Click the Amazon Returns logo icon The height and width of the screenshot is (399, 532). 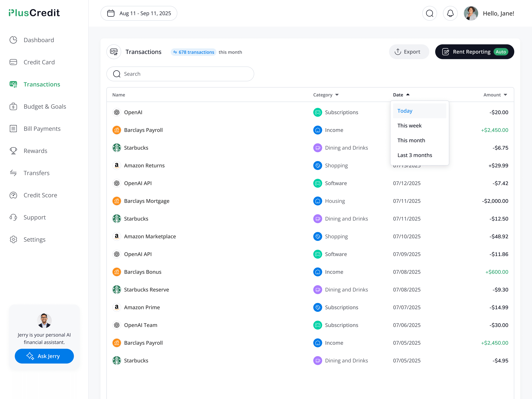tap(117, 165)
